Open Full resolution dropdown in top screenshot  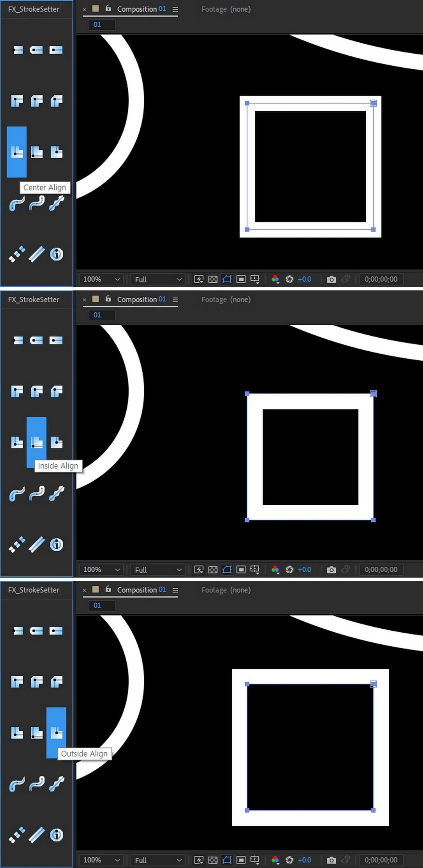157,279
